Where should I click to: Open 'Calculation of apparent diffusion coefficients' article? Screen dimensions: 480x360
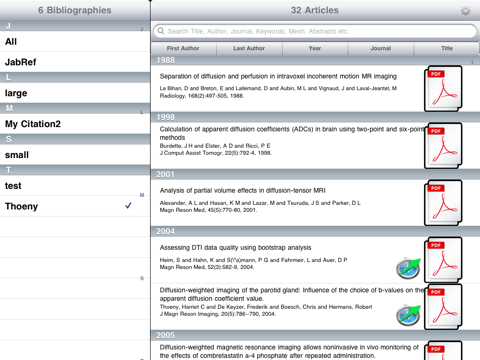[x=292, y=133]
